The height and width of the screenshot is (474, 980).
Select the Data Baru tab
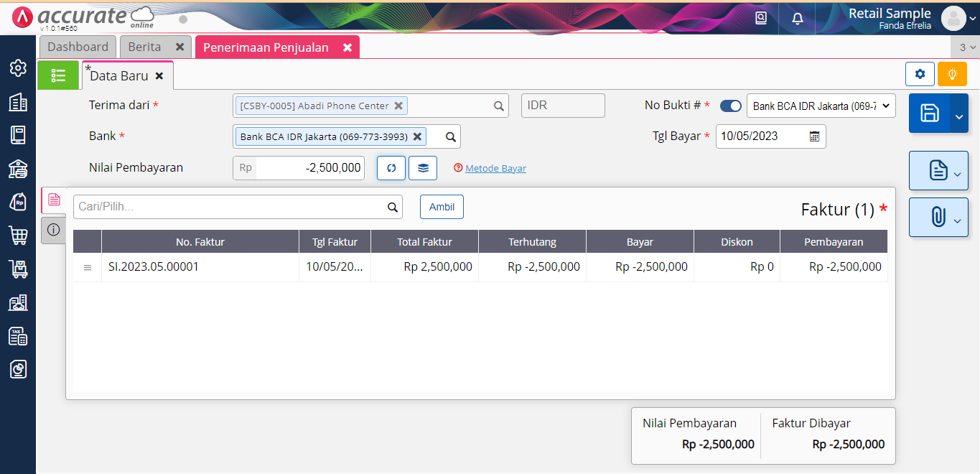coord(119,75)
